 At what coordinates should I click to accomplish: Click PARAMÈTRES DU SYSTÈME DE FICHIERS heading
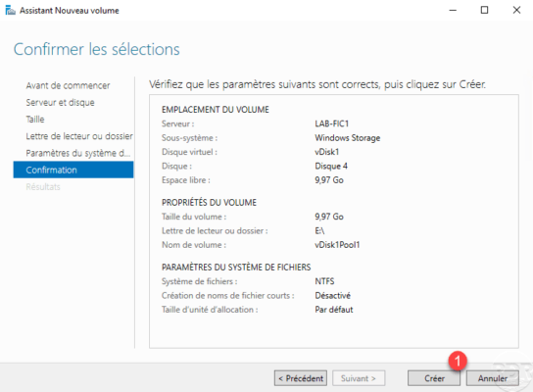(236, 268)
